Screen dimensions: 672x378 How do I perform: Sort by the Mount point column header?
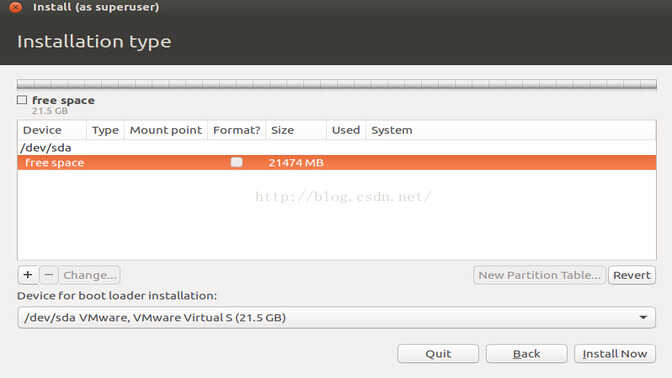(x=166, y=130)
